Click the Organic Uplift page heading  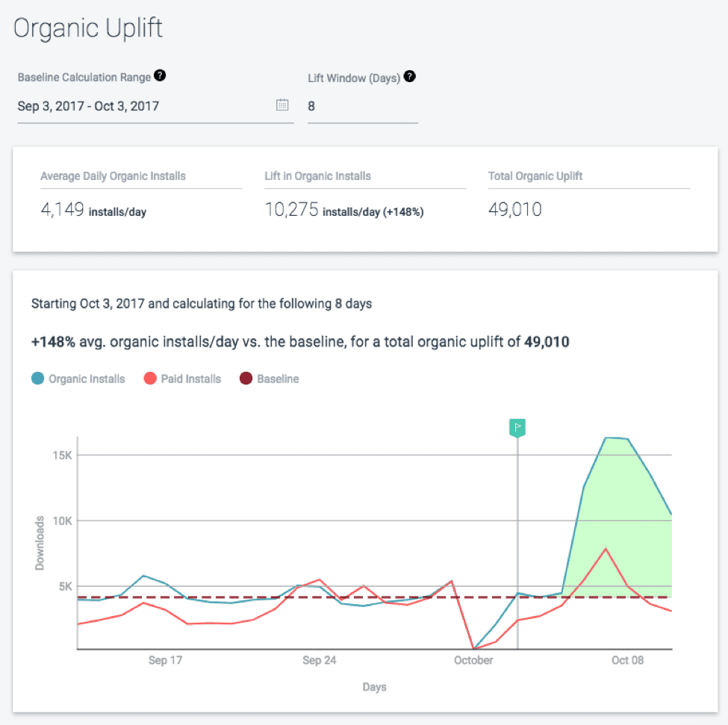(x=88, y=28)
